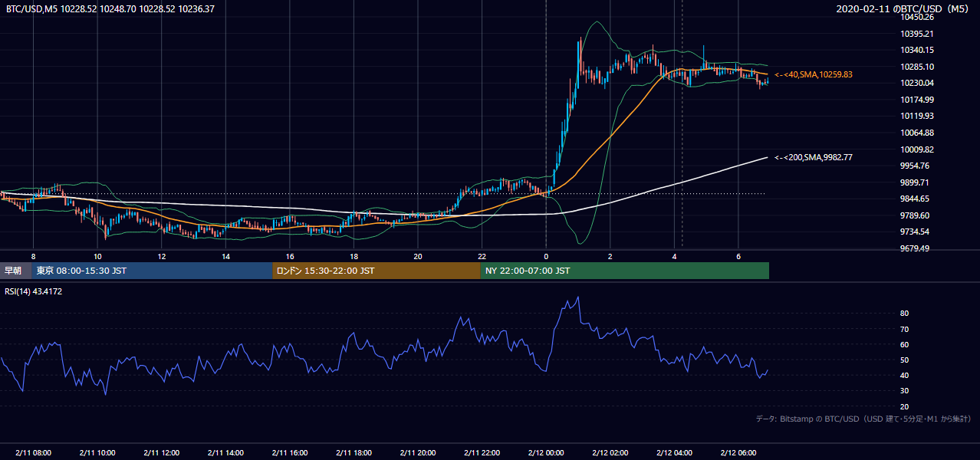980x460 pixels.
Task: Click the '2/11 08:00' bottom time label
Action: point(32,452)
